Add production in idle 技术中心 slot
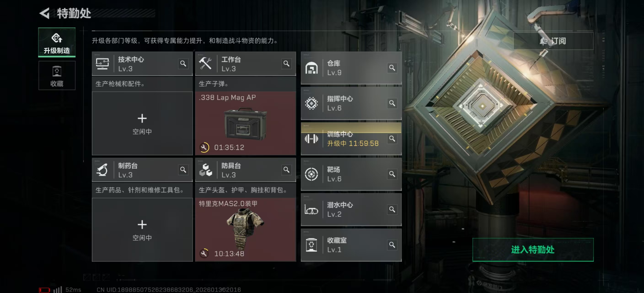Image resolution: width=644 pixels, height=293 pixels. click(142, 123)
